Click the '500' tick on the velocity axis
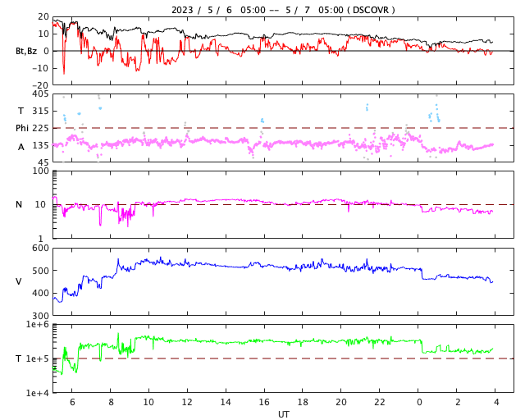 pos(40,271)
